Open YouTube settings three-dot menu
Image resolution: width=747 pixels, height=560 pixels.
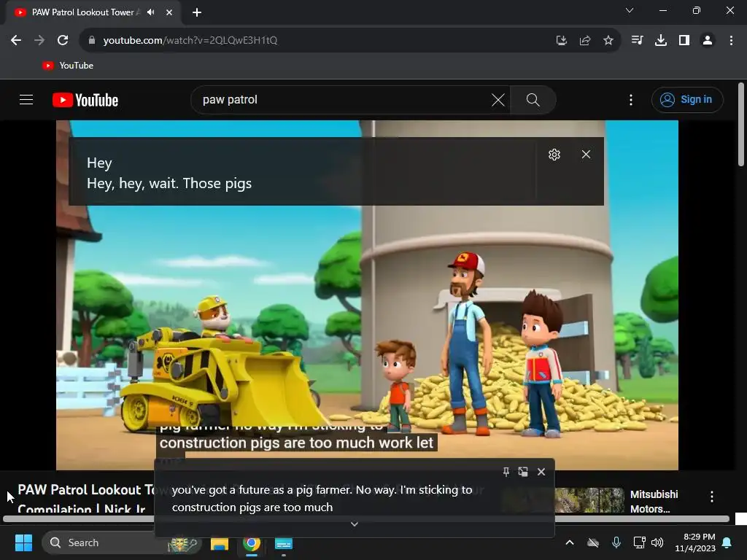[x=631, y=100]
